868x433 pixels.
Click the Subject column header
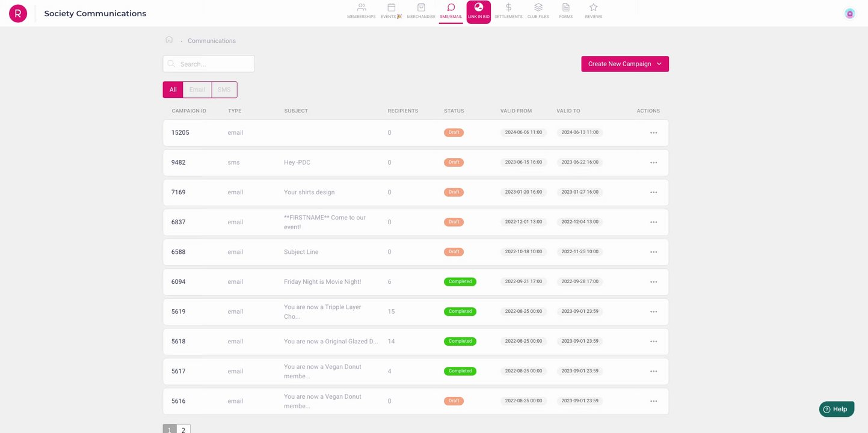click(x=296, y=111)
